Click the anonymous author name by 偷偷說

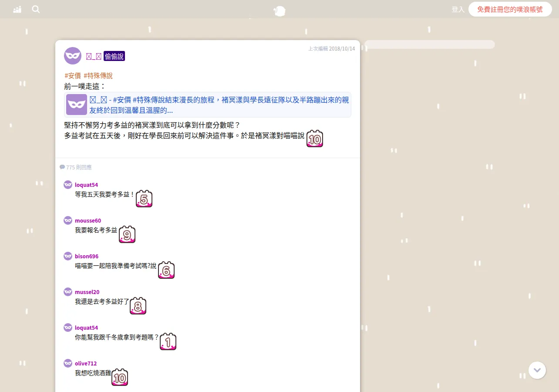pos(94,56)
